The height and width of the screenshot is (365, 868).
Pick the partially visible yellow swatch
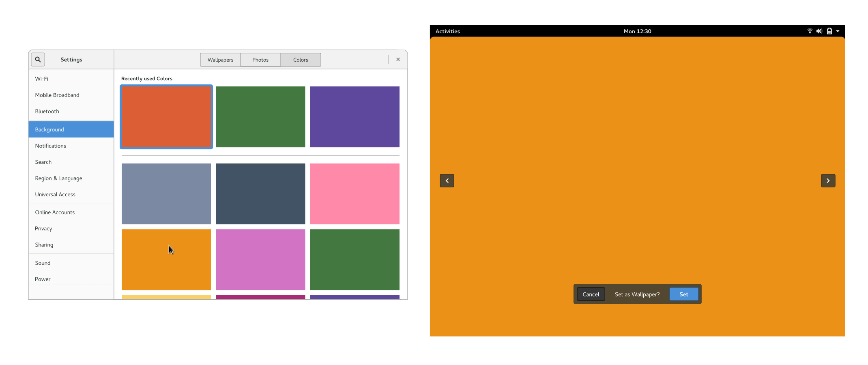[x=166, y=297]
